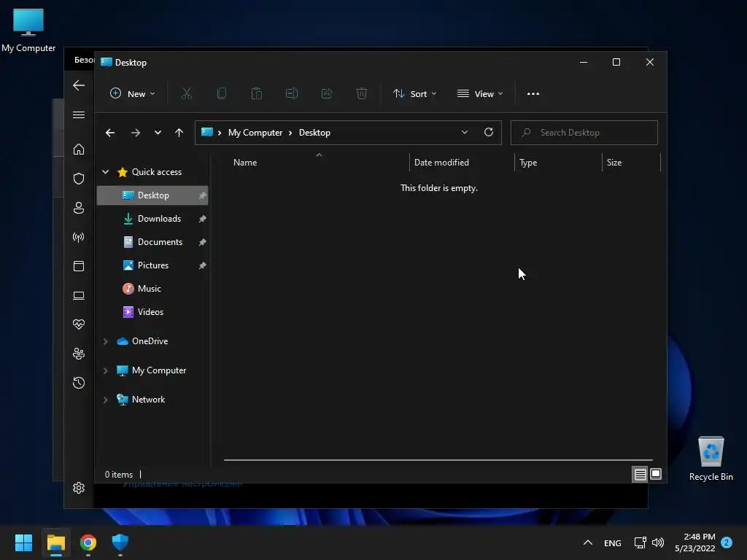Screen dimensions: 747x560
Task: Open Family options icon in Security sidebar
Action: 79,354
